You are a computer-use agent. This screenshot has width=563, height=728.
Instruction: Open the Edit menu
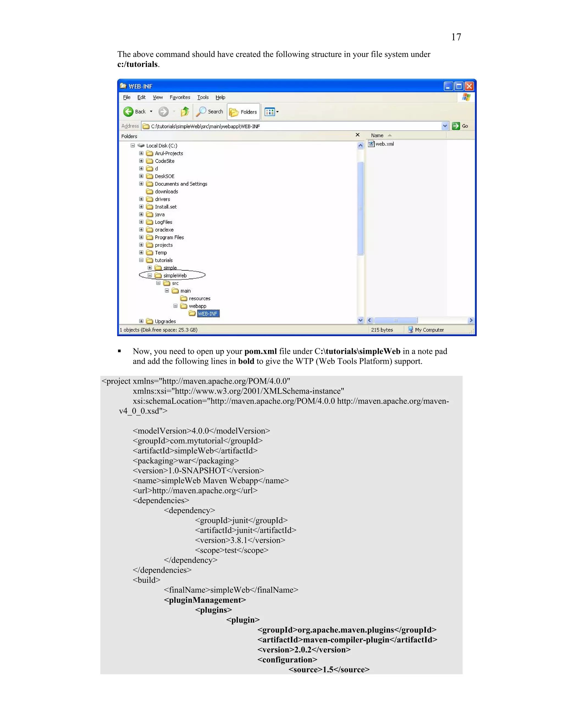[141, 97]
